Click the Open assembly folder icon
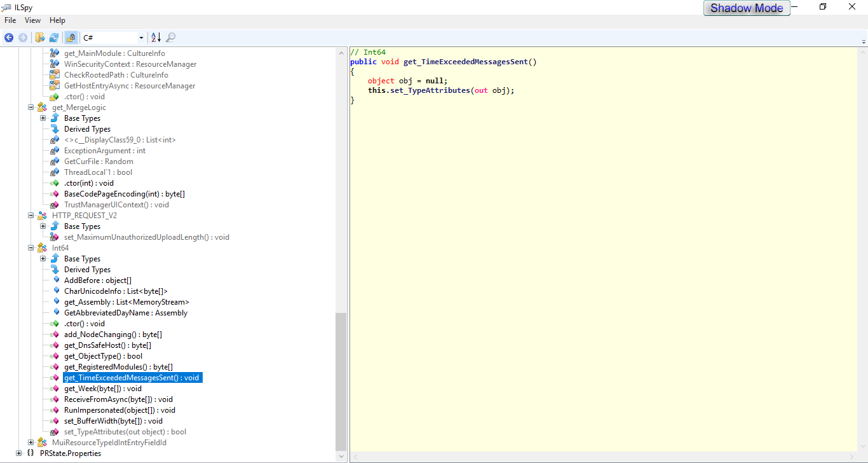This screenshot has width=868, height=463. tap(40, 38)
